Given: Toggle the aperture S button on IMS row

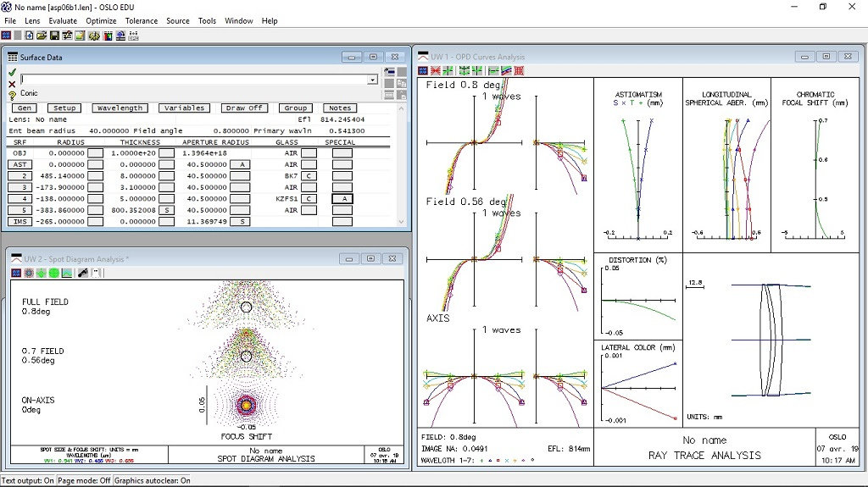Looking at the screenshot, I should (242, 221).
